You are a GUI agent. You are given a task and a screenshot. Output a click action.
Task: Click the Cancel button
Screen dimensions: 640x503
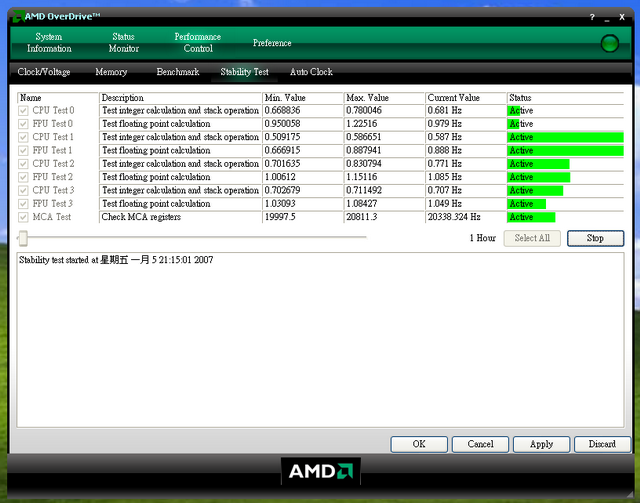tap(480, 444)
